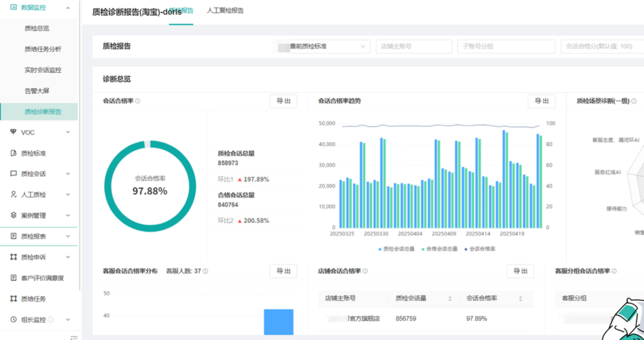This screenshot has width=644, height=340.
Task: Click info icon beside 客服分组会话合格率
Action: 614,271
